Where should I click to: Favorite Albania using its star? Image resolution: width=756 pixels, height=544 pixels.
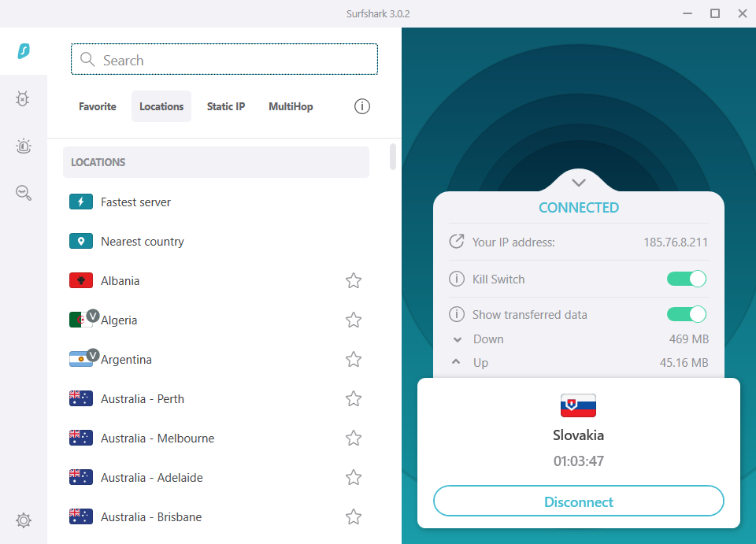click(x=354, y=281)
